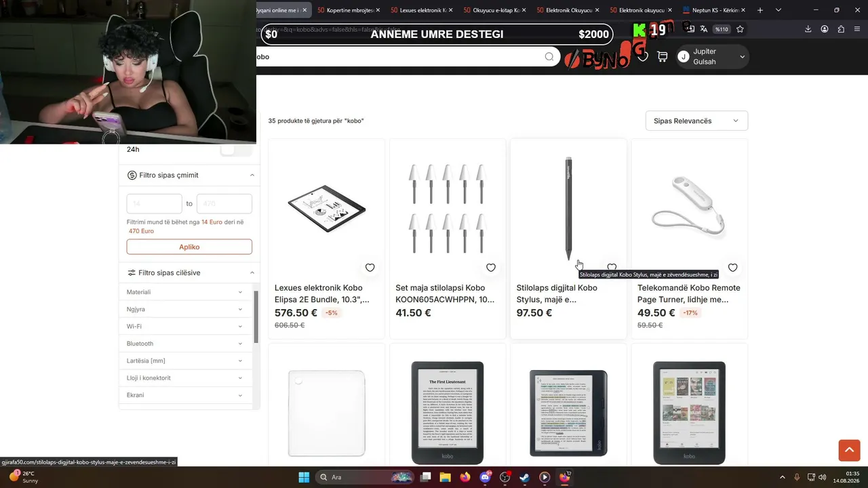Click the Apliko price filter button
Viewport: 868px width, 488px height.
click(x=189, y=247)
